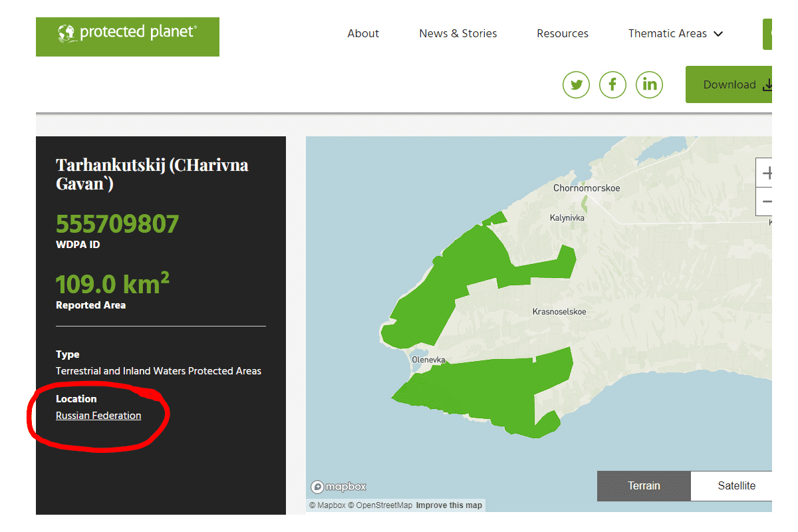
Task: Open the Twitter share icon
Action: 576,84
